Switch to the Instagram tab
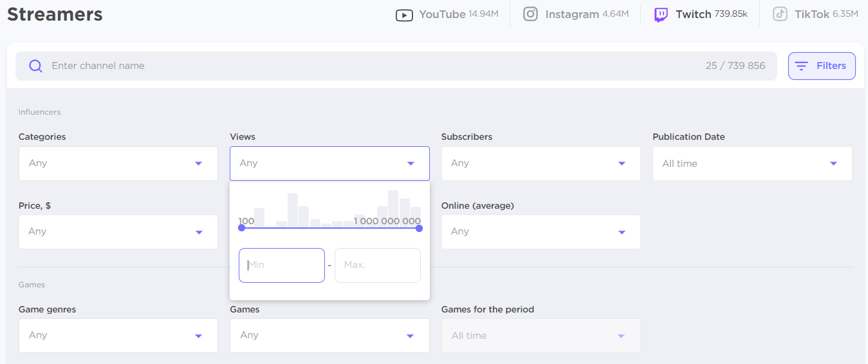Viewport: 868px width, 364px height. pyautogui.click(x=575, y=14)
